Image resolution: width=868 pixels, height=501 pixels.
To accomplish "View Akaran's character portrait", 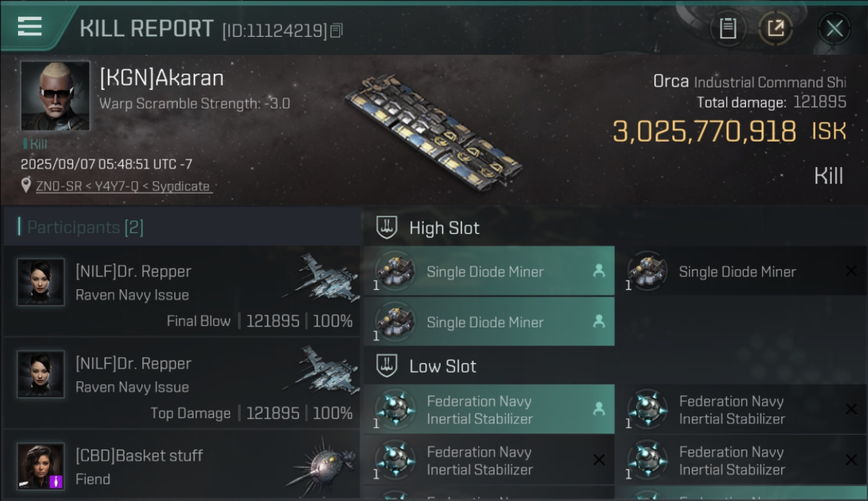I will tap(55, 95).
